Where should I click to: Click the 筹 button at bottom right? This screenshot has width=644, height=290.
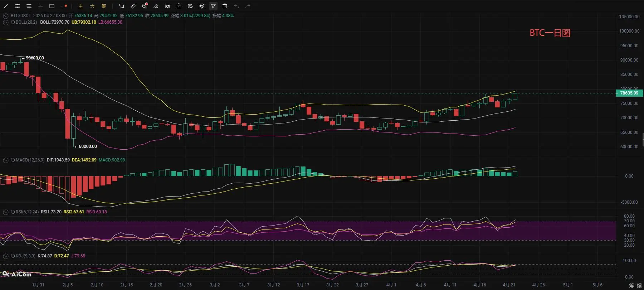pos(631,285)
